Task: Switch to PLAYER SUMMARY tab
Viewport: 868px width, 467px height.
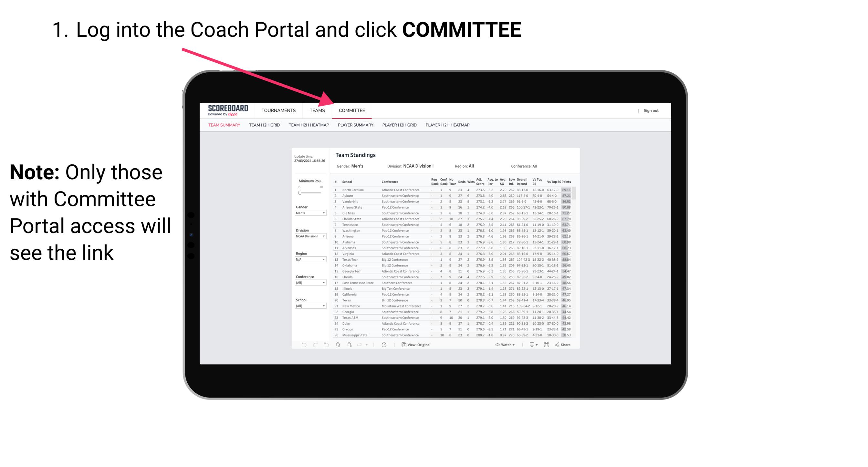Action: coord(355,125)
